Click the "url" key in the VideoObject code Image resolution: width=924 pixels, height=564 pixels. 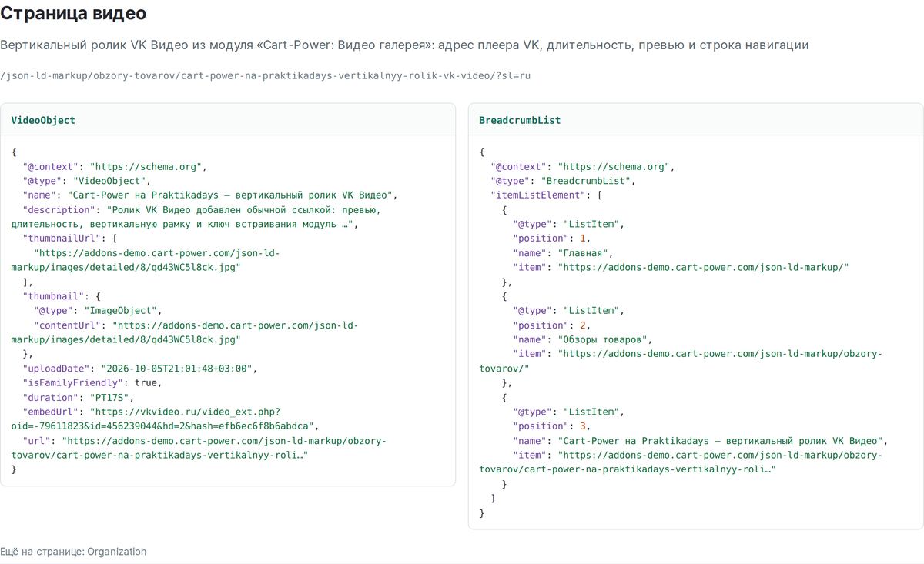pos(38,441)
